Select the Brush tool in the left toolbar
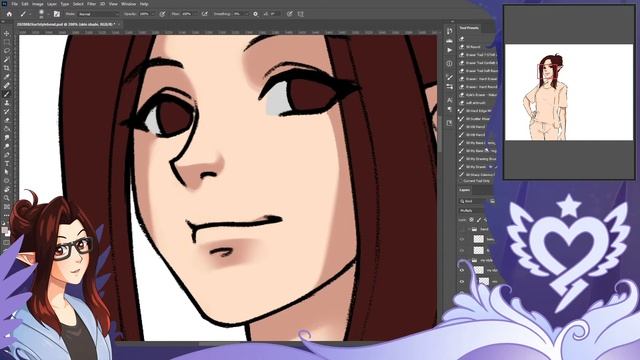Image resolution: width=640 pixels, height=360 pixels. [7, 94]
